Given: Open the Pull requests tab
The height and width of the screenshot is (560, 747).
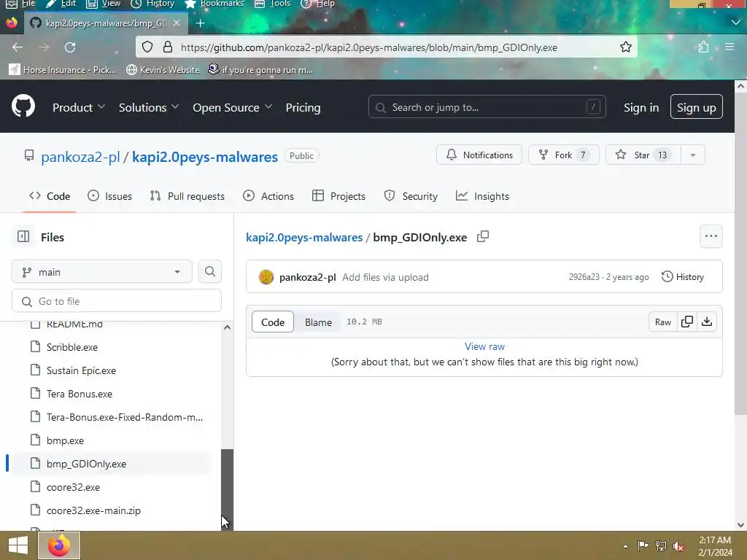Looking at the screenshot, I should [187, 196].
